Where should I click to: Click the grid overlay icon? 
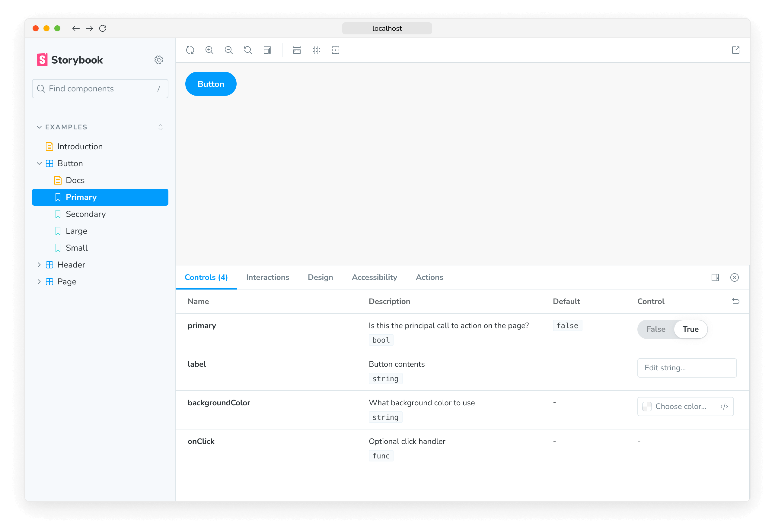pyautogui.click(x=316, y=50)
